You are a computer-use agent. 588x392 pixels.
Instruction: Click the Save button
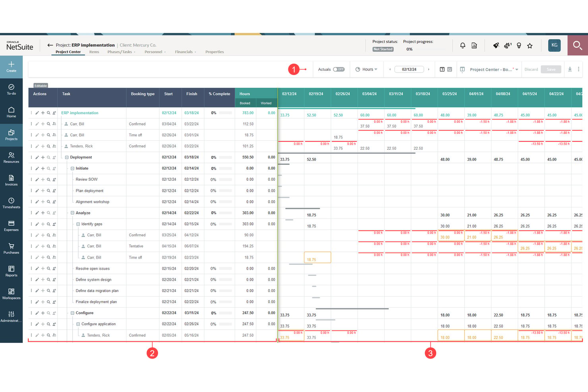pos(551,69)
